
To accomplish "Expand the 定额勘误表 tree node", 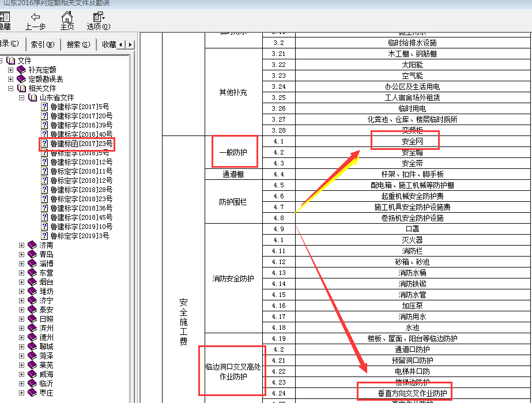I will [x=10, y=79].
